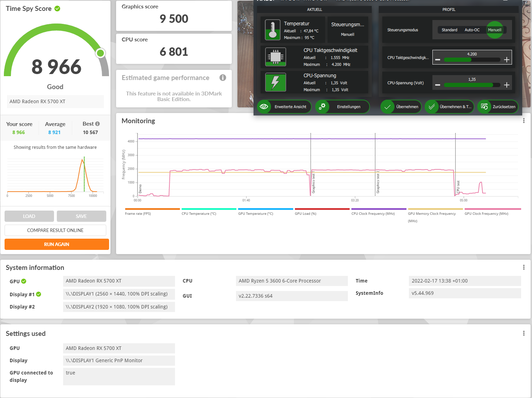Open the Settings used three-dot menu

524,333
